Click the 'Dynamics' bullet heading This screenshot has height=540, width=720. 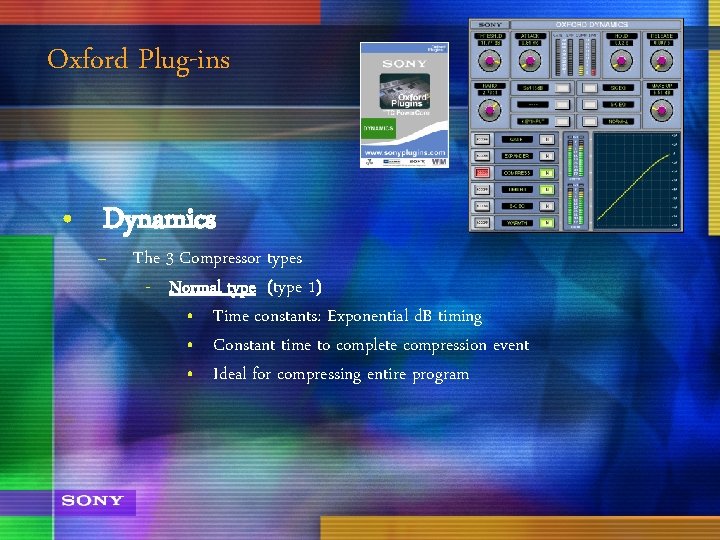159,219
